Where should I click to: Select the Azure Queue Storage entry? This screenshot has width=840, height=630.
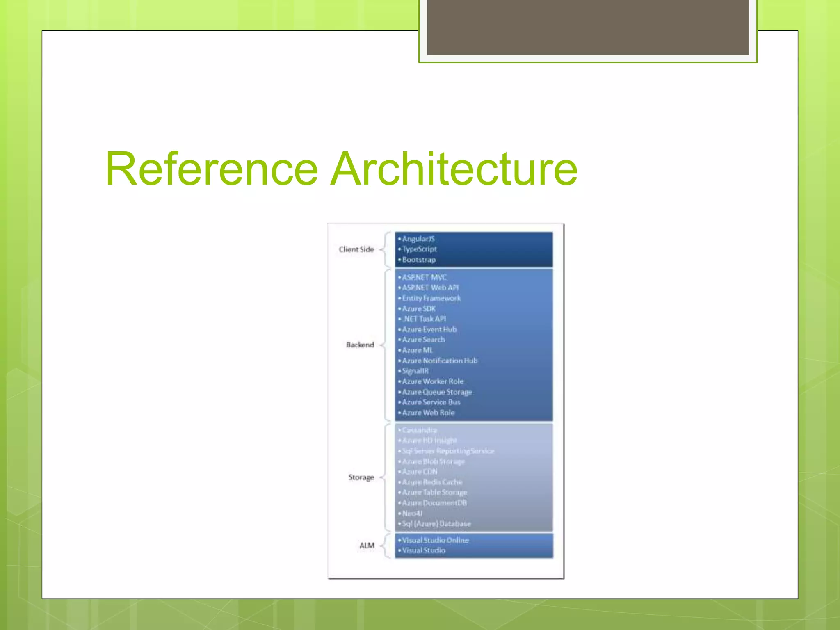437,392
